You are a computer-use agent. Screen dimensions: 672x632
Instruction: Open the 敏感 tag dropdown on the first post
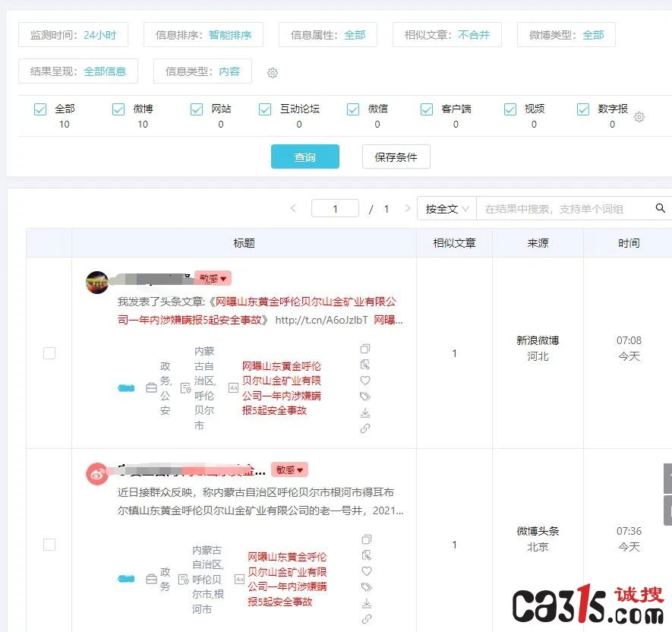(213, 278)
